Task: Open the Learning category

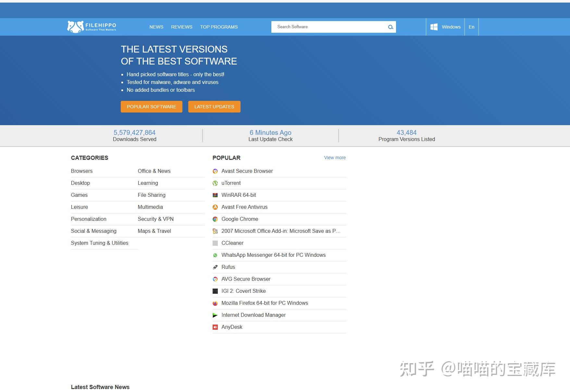Action: [x=148, y=183]
